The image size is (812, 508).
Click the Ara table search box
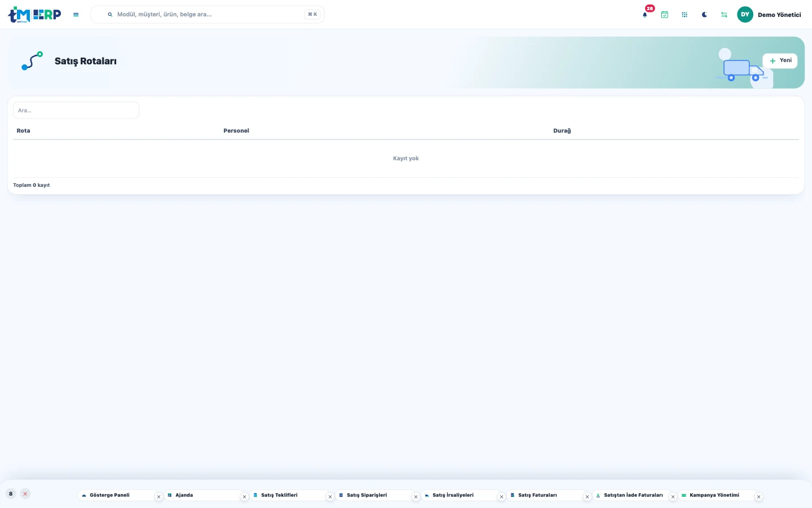pos(76,110)
